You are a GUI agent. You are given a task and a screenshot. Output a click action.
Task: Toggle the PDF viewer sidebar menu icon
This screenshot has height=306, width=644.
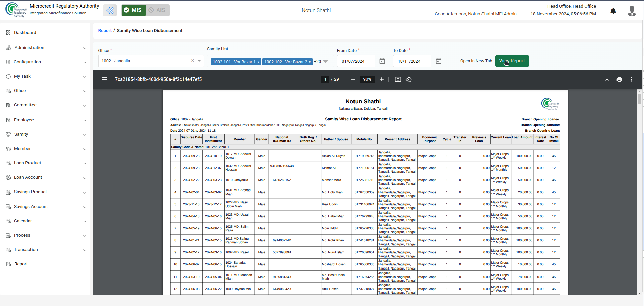104,79
